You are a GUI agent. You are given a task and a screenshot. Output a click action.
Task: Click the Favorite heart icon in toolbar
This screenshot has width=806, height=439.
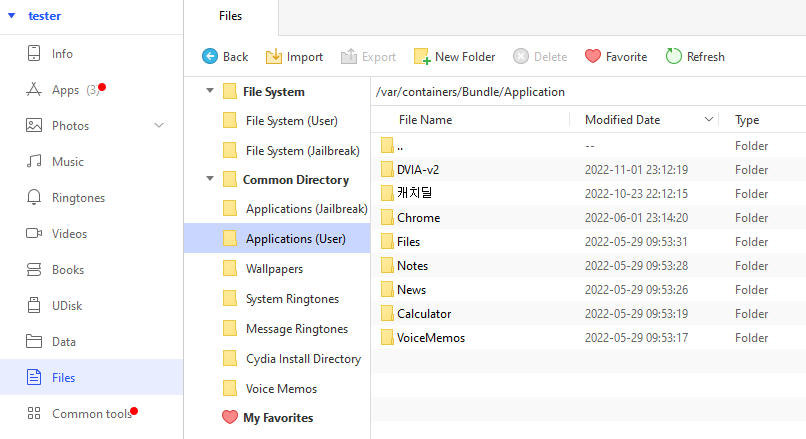(x=593, y=56)
